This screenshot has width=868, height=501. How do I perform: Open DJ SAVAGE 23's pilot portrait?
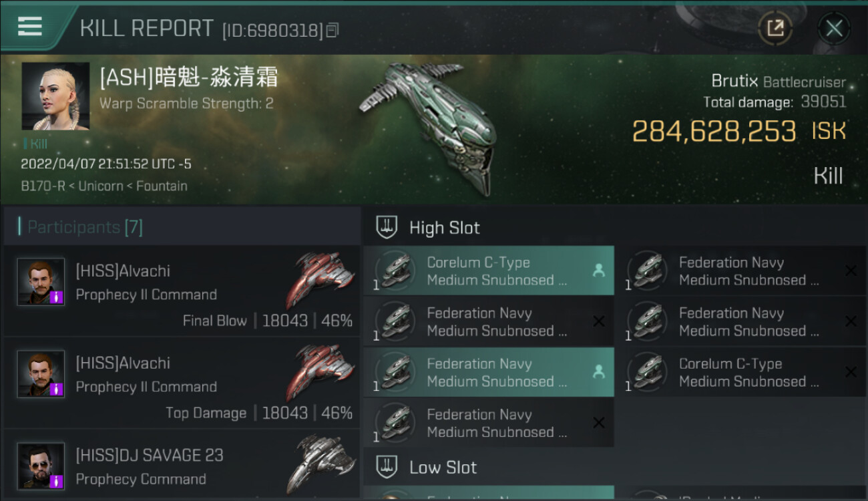tap(41, 466)
